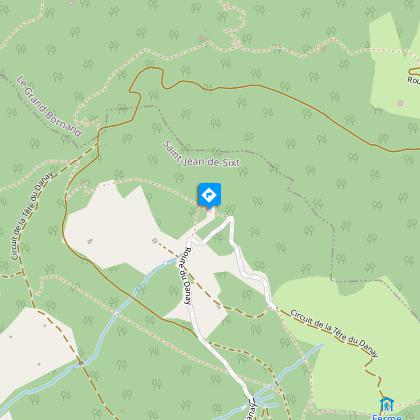Click the truncated 'Rou' road label
The width and height of the screenshot is (420, 420).
413,80
